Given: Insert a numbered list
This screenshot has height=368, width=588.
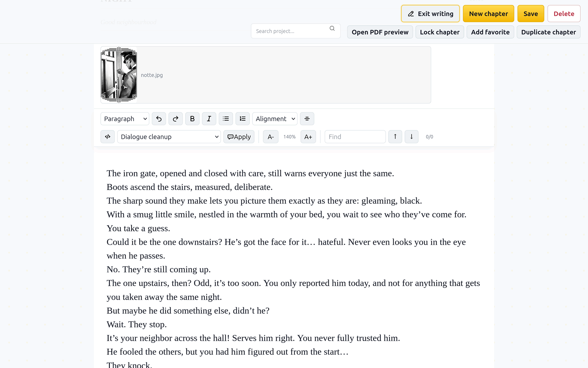Looking at the screenshot, I should [x=243, y=119].
